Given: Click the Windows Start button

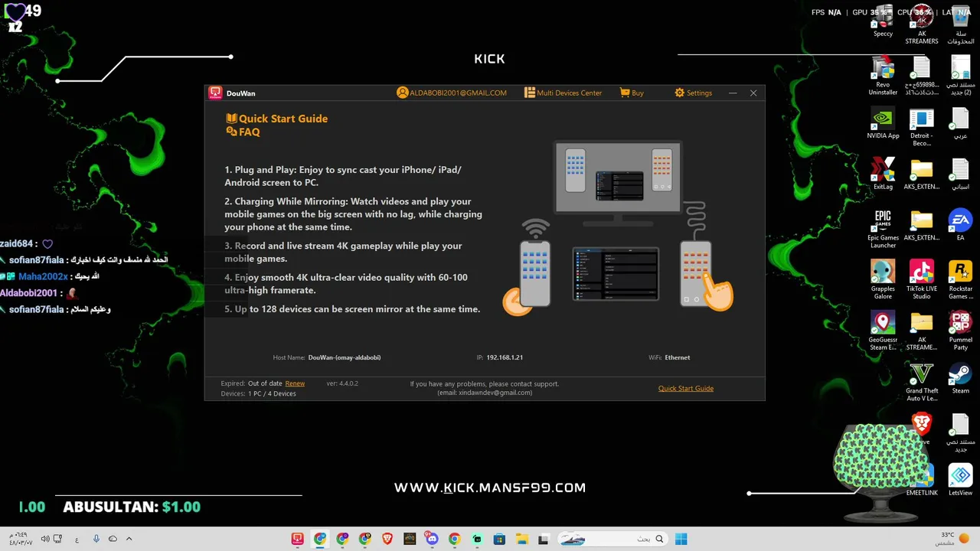Looking at the screenshot, I should [681, 539].
